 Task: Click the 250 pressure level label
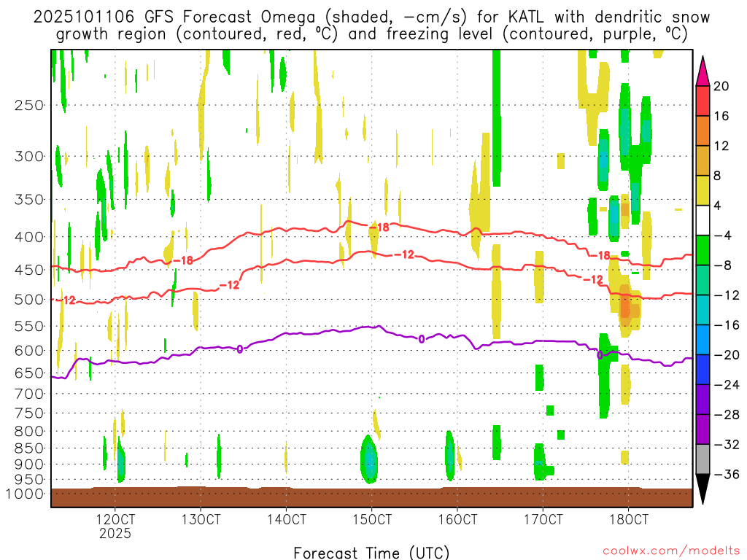(29, 105)
